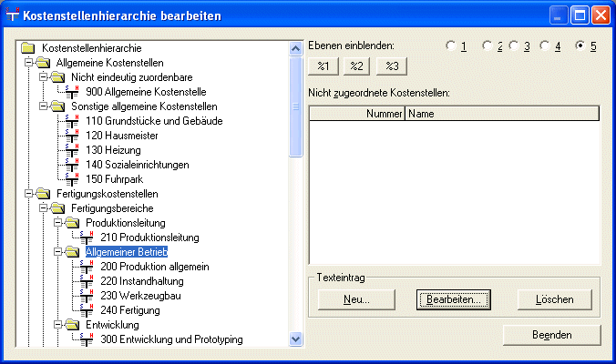Image resolution: width=616 pixels, height=364 pixels.
Task: Select 230 Werkzeugbau in the tree
Action: pyautogui.click(x=140, y=296)
